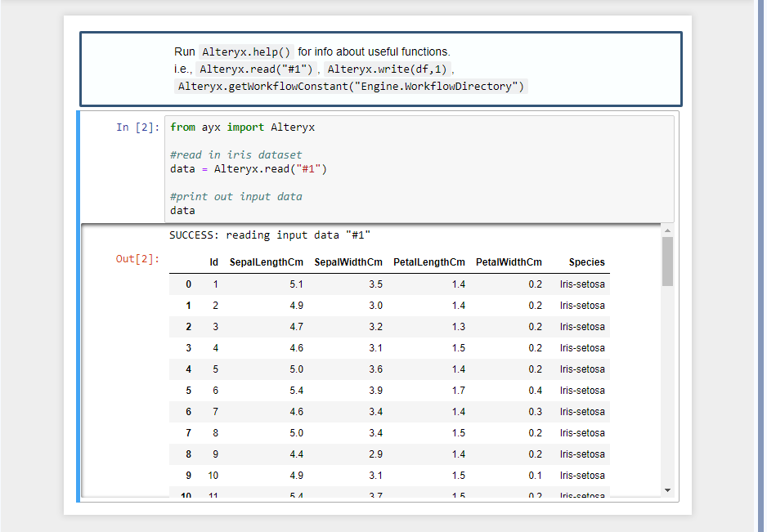Click the 1.3 petal length in row 2
Viewport: 767px width, 532px height.
pos(459,327)
